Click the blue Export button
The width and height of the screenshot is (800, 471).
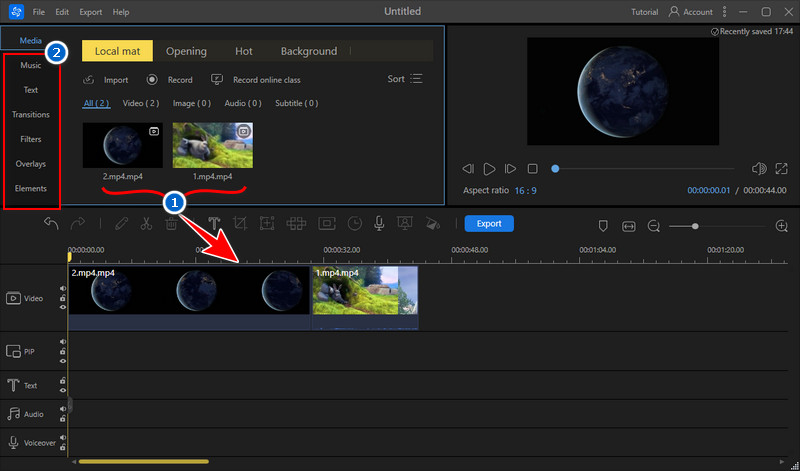[489, 224]
